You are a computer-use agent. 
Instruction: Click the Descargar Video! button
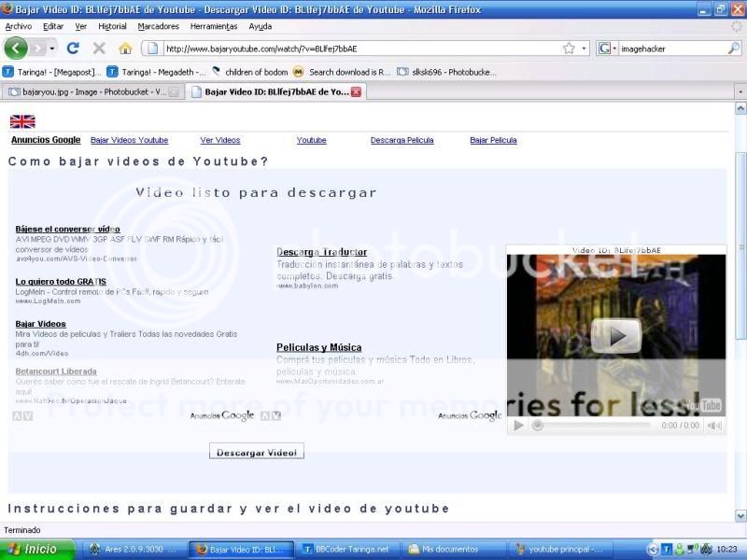256,452
